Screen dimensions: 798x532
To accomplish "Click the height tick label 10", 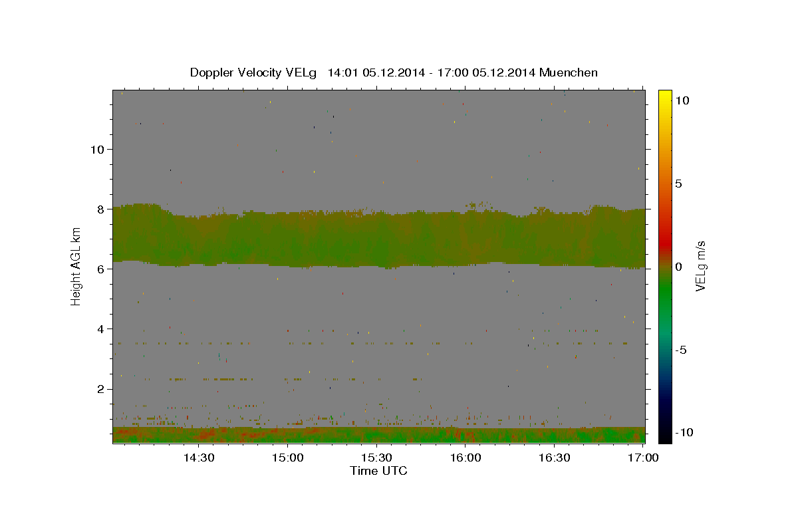I will (x=97, y=149).
